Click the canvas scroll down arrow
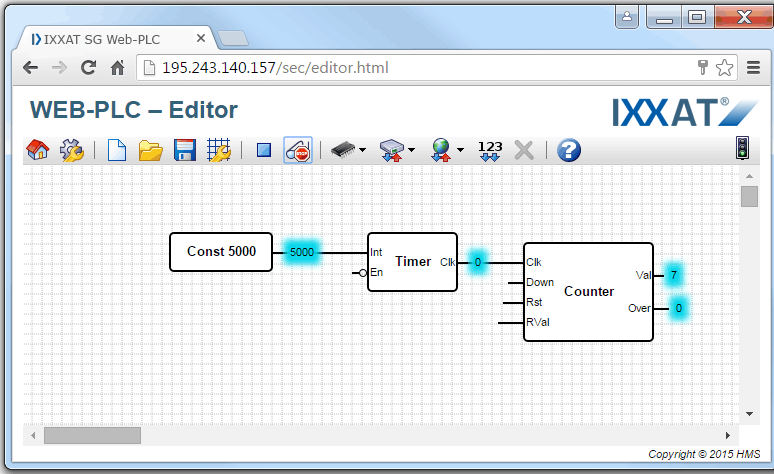The height and width of the screenshot is (474, 774). click(749, 414)
